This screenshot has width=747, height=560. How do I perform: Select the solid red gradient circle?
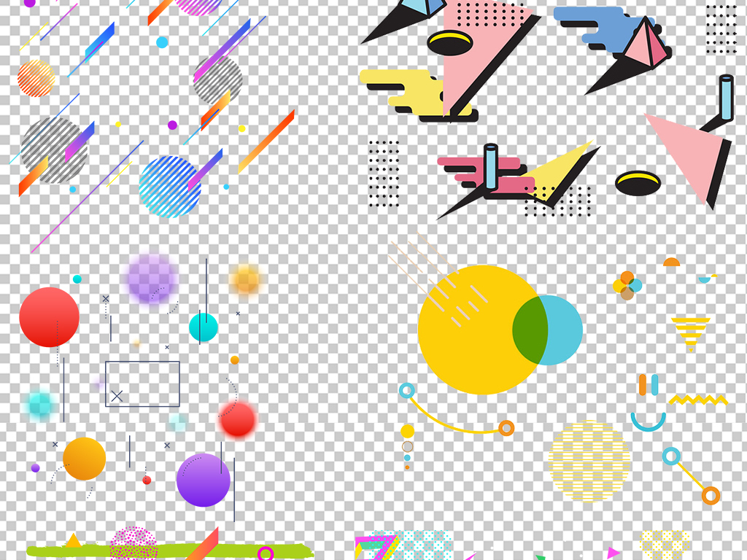(49, 317)
